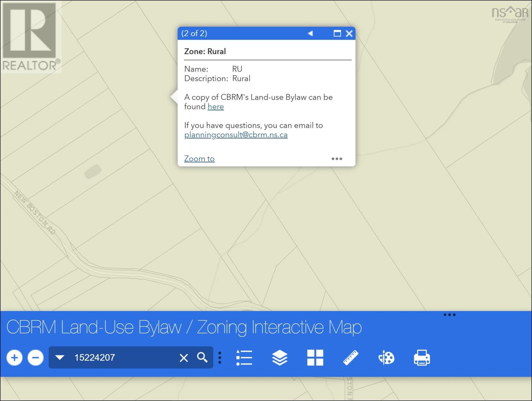Expand the search source dropdown arrow
The width and height of the screenshot is (532, 401).
pos(59,358)
